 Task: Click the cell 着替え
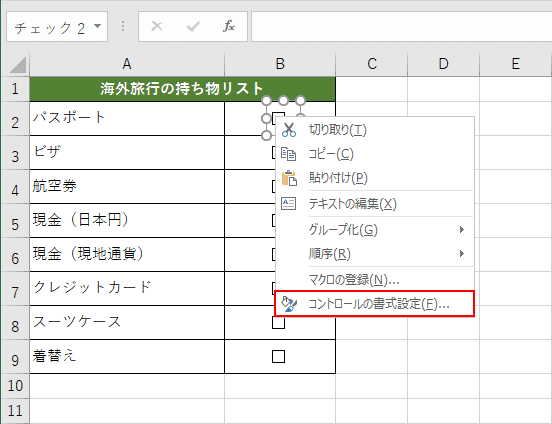click(127, 356)
